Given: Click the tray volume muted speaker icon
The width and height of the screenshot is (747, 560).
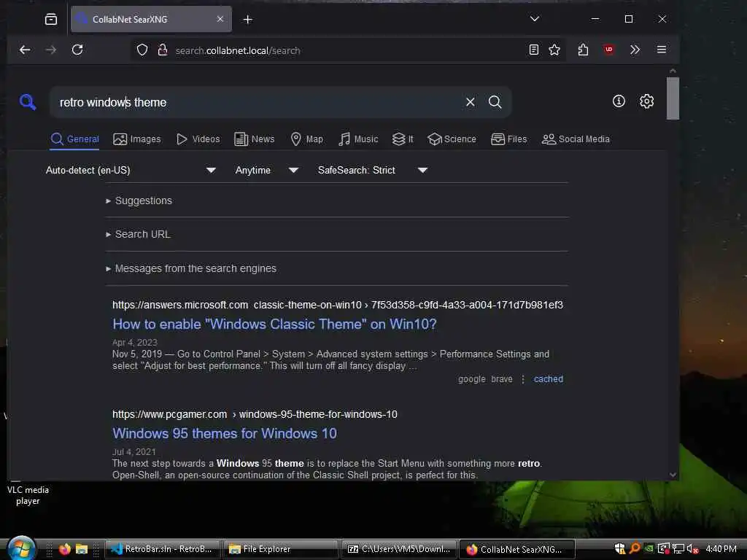Looking at the screenshot, I should click(692, 548).
